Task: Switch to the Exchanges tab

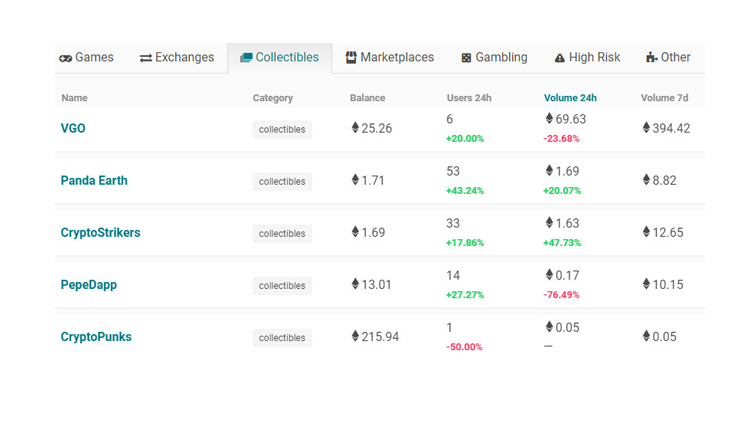Action: pos(176,57)
